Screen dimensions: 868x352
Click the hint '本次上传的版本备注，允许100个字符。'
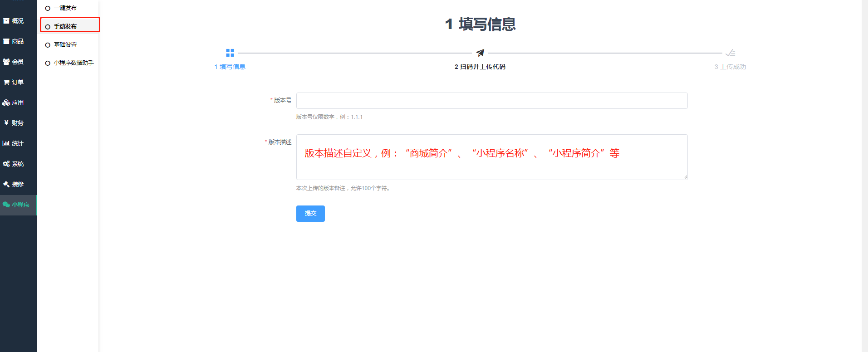pyautogui.click(x=343, y=188)
